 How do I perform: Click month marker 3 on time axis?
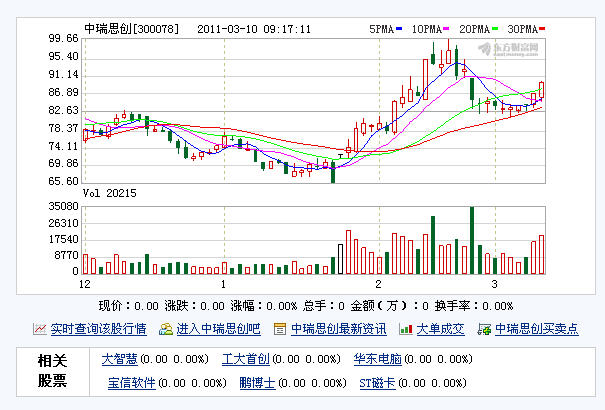[x=494, y=284]
